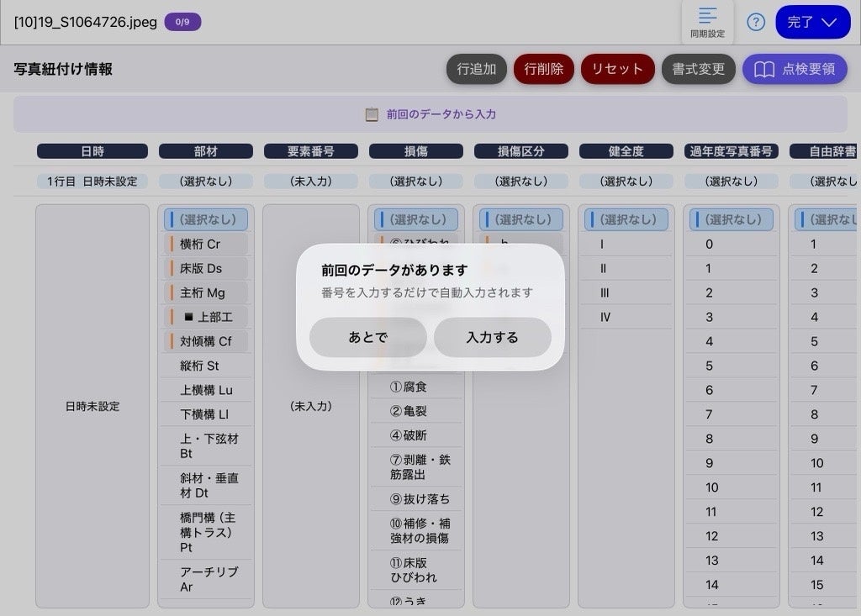861x616 pixels.
Task: Confirm with the 入力する button
Action: point(493,337)
